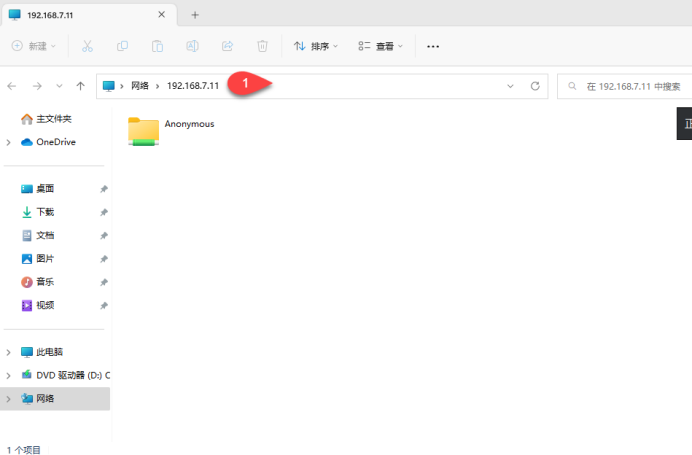
Task: Add a new tab with plus button
Action: click(x=195, y=15)
